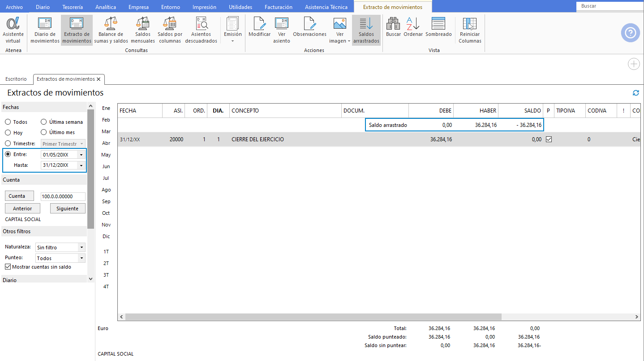Viewport: 644px width, 361px height.
Task: Click the Buscar search field
Action: coord(610,6)
